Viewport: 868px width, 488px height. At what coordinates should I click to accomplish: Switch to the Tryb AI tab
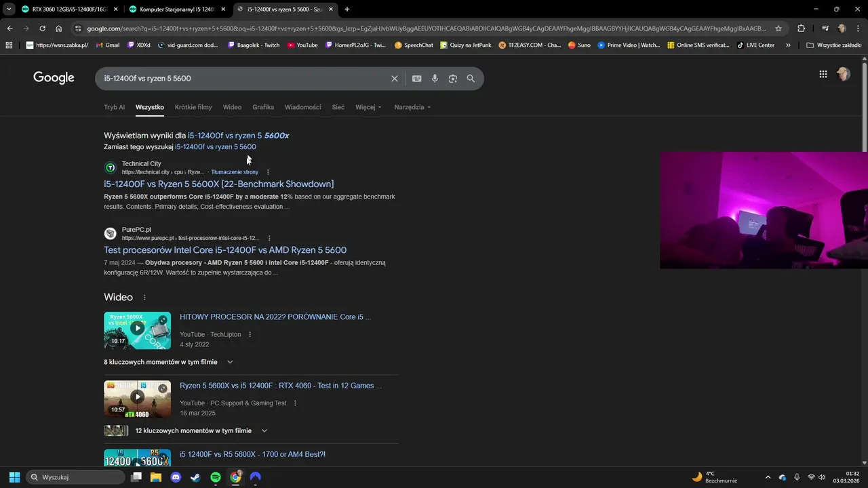114,107
